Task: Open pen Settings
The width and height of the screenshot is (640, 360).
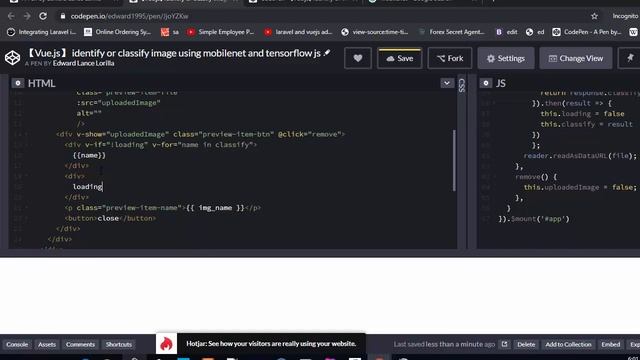Action: (x=506, y=58)
